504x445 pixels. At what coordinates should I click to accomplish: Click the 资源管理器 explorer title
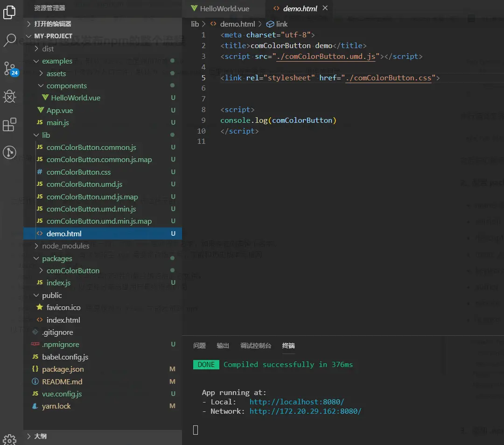(50, 8)
